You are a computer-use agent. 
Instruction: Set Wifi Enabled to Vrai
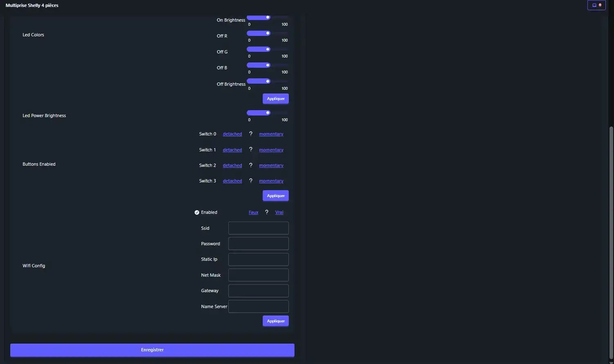(x=279, y=213)
